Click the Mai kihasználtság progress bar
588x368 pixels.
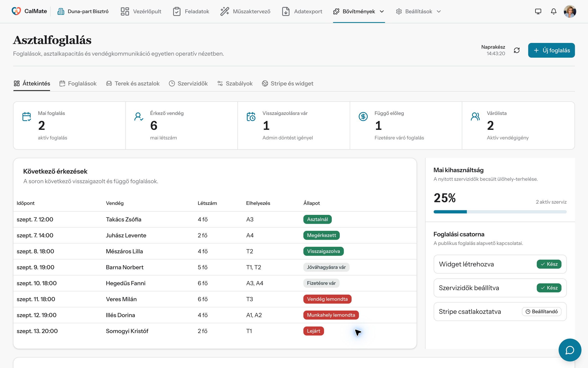click(x=500, y=212)
